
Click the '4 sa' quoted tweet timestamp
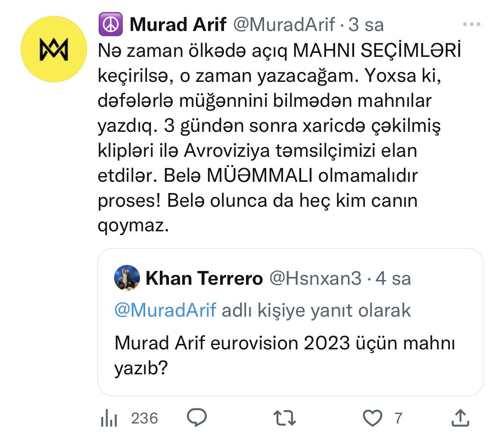coord(393,279)
